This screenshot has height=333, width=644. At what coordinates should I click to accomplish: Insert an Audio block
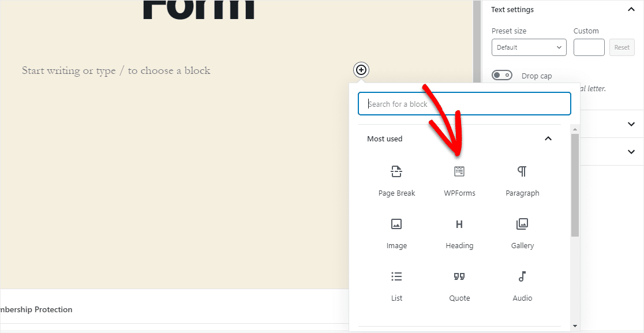click(522, 286)
